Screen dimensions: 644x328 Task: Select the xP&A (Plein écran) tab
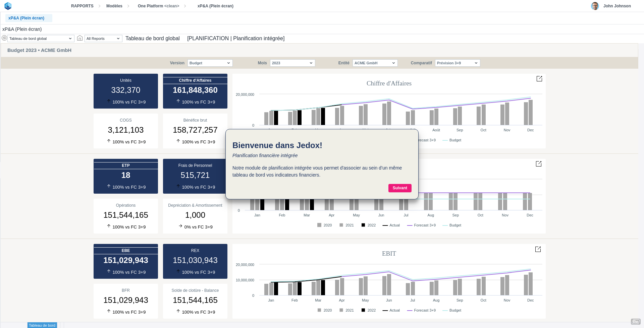coord(26,18)
